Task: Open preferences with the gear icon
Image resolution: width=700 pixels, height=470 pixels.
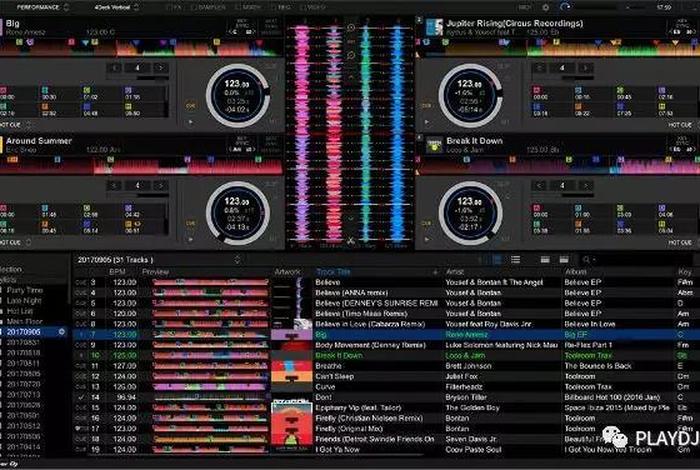Action: [546, 8]
